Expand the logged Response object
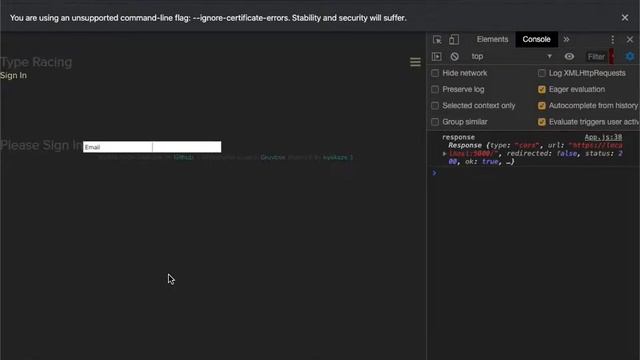The image size is (640, 360). pyautogui.click(x=444, y=154)
